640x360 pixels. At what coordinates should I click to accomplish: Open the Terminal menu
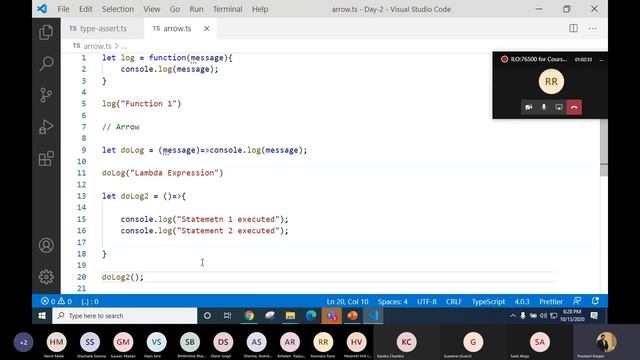click(227, 9)
